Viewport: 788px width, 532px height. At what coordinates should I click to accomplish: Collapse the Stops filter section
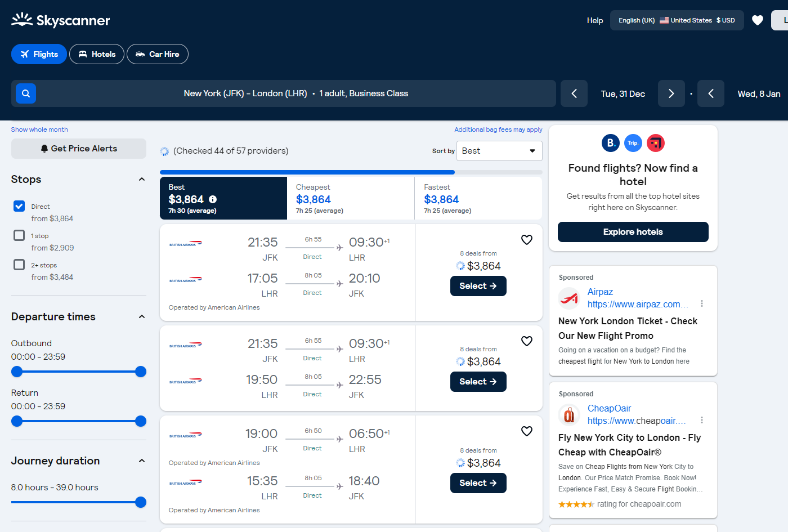[x=142, y=180]
